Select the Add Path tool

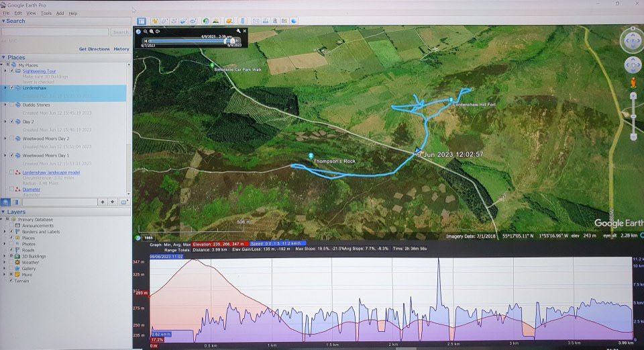tap(174, 21)
